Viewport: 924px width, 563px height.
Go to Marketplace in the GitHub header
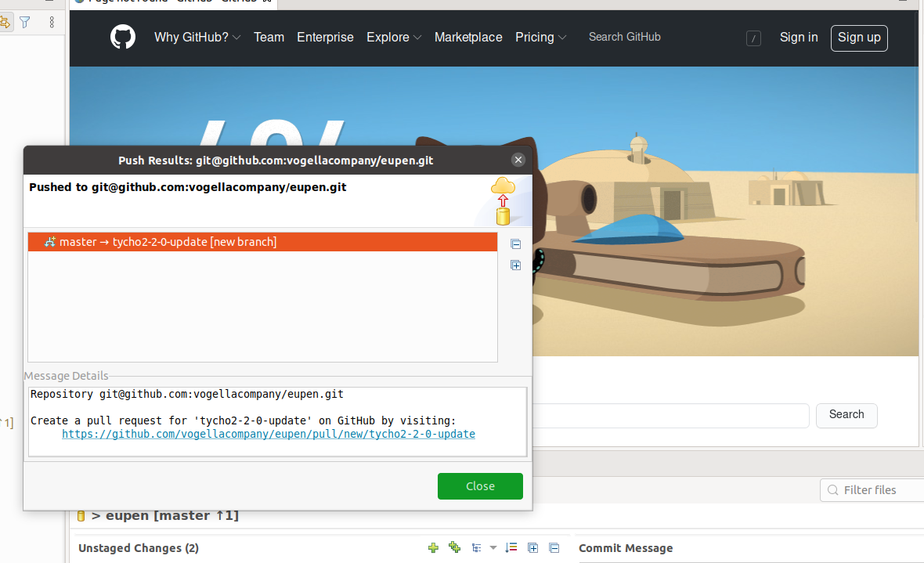click(x=468, y=37)
